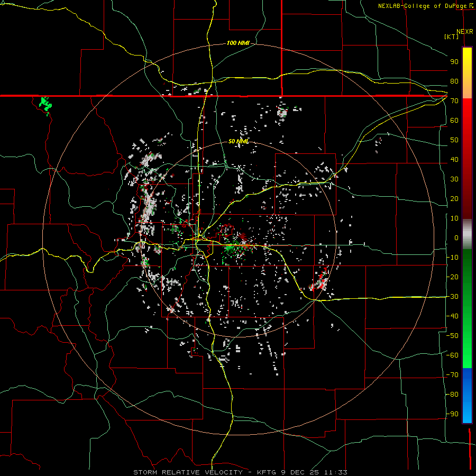Click the -80 scale value

point(452,395)
